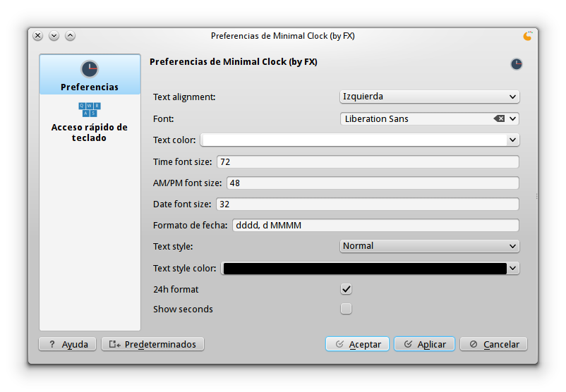Enable the Show seconds checkbox

(346, 309)
